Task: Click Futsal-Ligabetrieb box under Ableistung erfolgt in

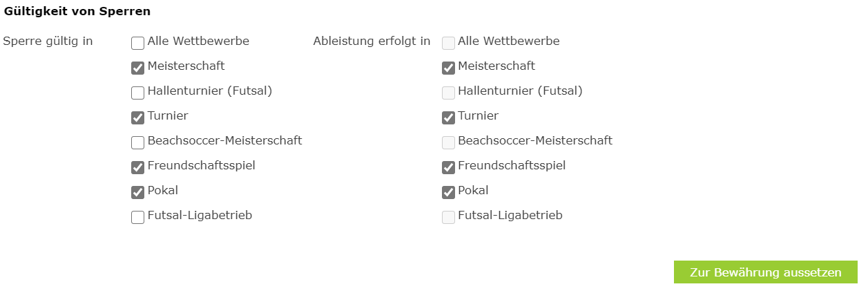Action: 448,217
